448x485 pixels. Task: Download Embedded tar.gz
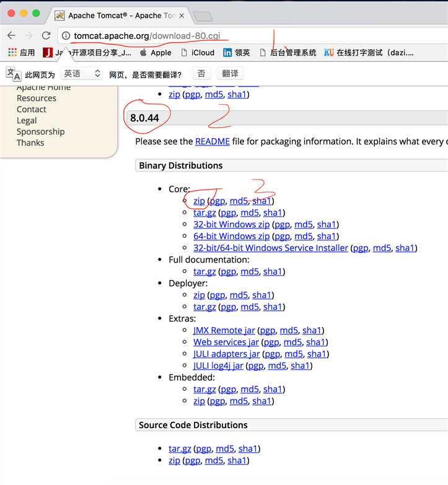point(204,389)
